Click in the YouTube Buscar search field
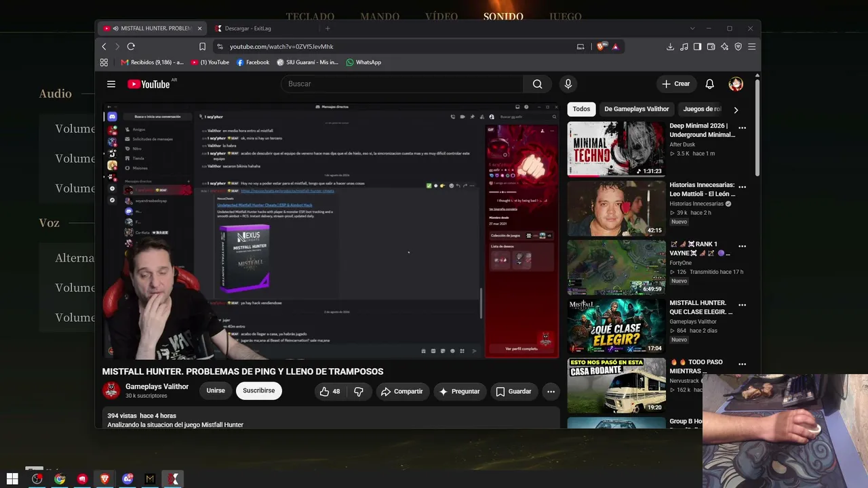868x488 pixels. coord(402,84)
